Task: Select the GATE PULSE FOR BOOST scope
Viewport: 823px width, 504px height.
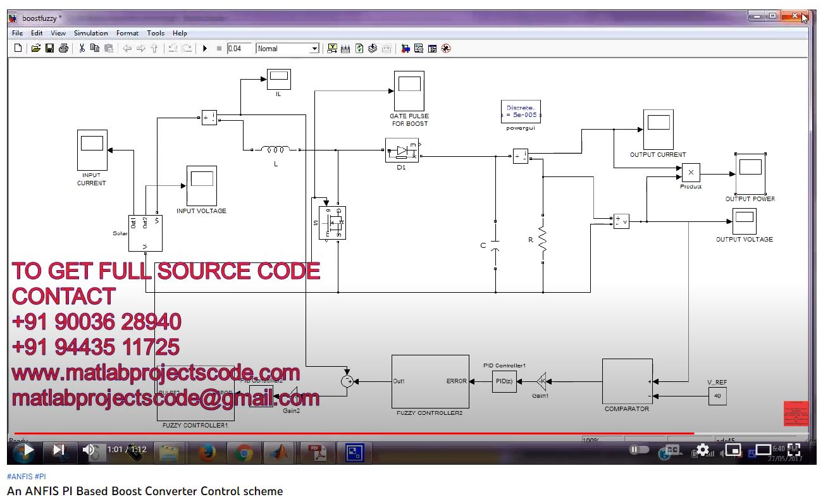Action: (x=409, y=90)
